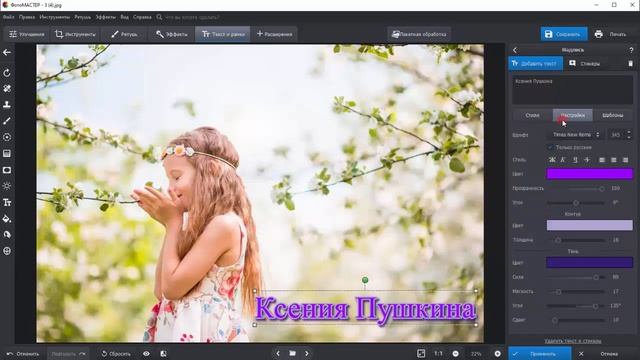Screen dimensions: 640x360
Task: Increase font size with up stepper
Action: [x=629, y=132]
